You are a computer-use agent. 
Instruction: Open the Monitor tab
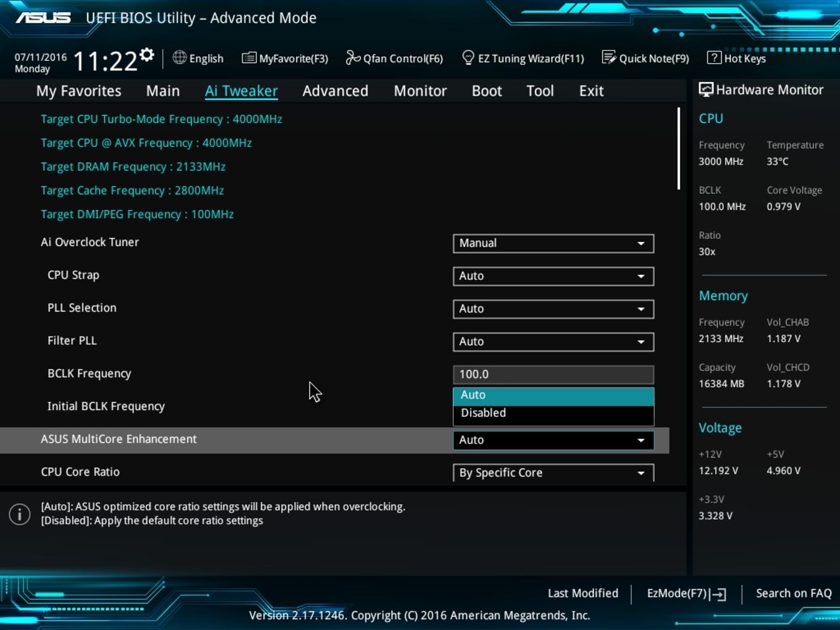coord(420,91)
